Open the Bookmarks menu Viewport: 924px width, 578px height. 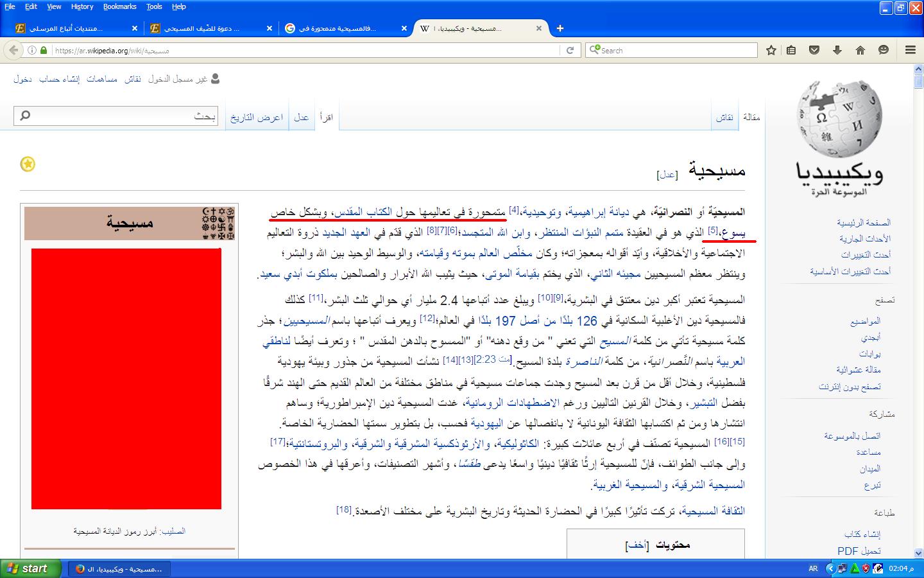click(119, 6)
